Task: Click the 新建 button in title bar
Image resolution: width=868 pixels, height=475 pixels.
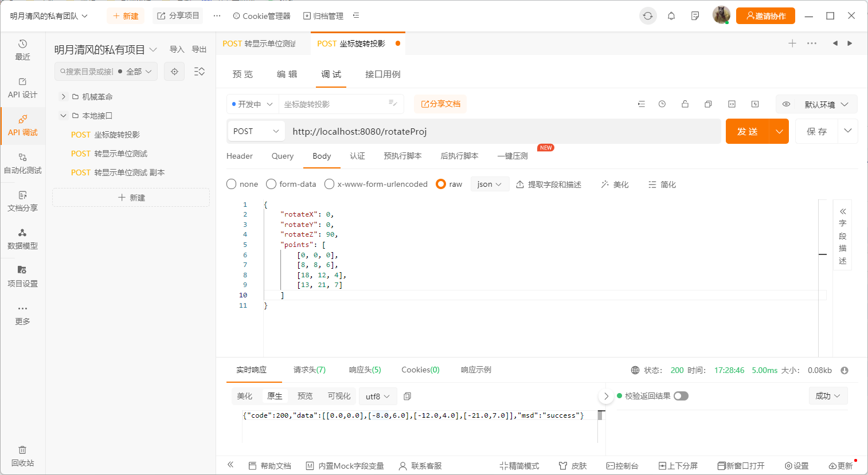Action: pyautogui.click(x=126, y=16)
